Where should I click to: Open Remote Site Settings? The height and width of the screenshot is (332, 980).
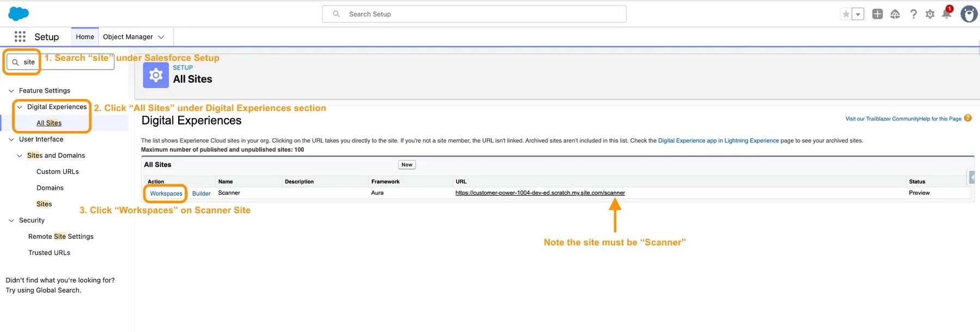[x=61, y=236]
